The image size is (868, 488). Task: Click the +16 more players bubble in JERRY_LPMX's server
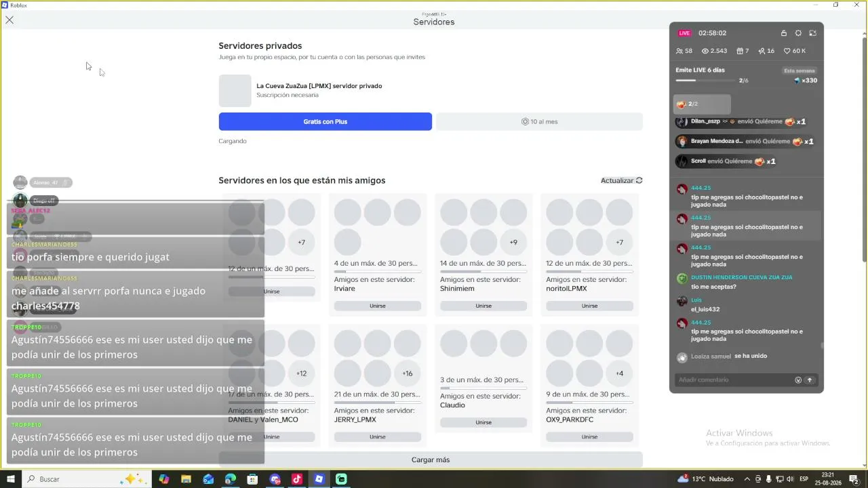(x=408, y=373)
